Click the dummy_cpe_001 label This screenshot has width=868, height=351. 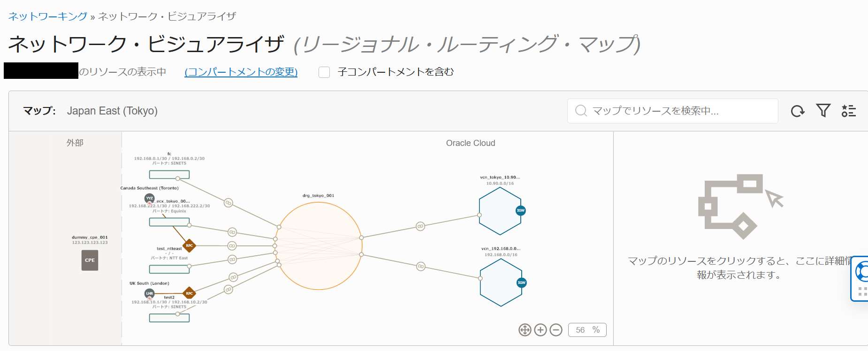pos(90,237)
